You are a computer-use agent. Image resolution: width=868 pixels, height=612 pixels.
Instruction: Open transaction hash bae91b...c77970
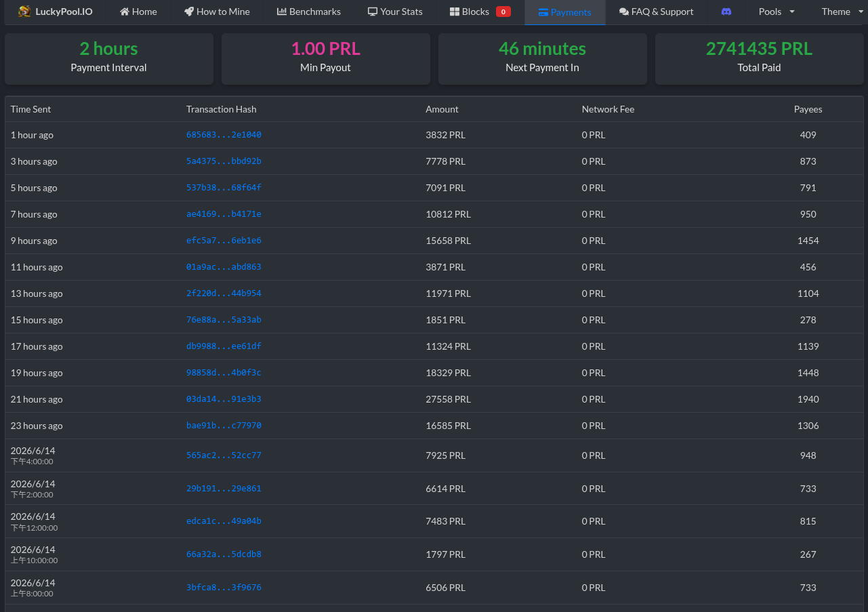(x=224, y=426)
